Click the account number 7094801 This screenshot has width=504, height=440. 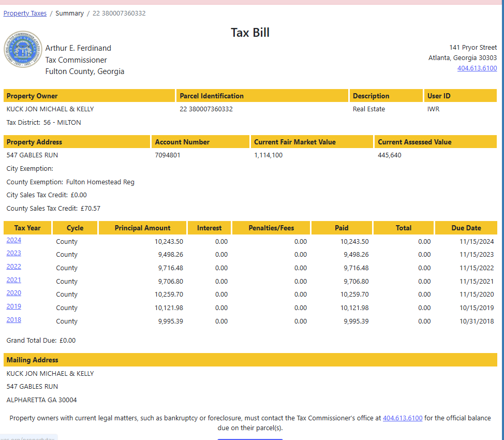tap(168, 155)
